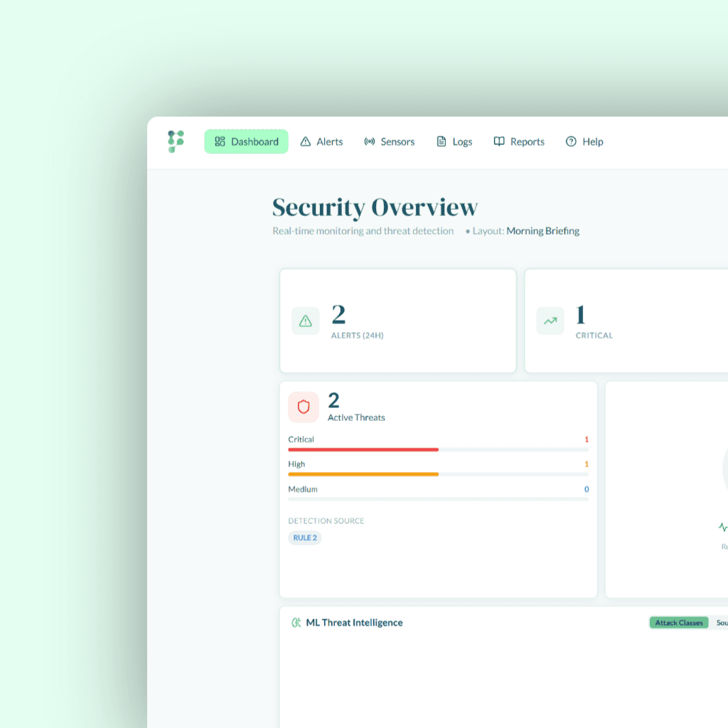The height and width of the screenshot is (728, 728).
Task: Open the Dashboard tab
Action: pyautogui.click(x=246, y=141)
